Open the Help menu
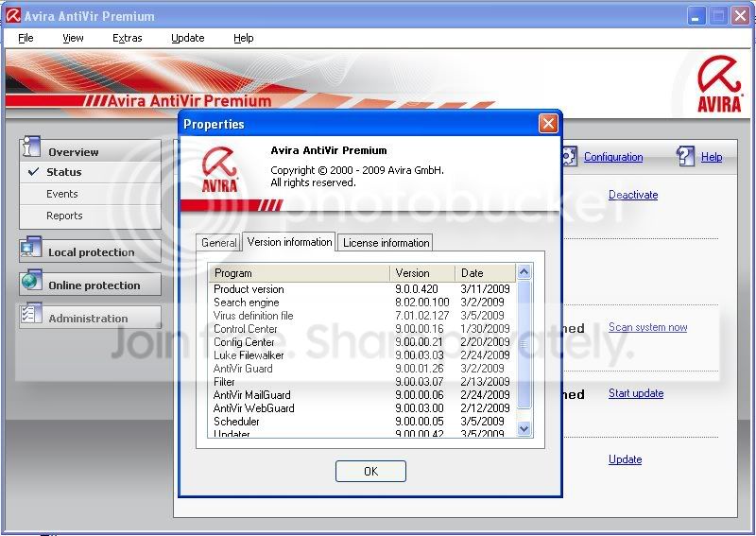Viewport: 756px width, 536px height. (244, 38)
